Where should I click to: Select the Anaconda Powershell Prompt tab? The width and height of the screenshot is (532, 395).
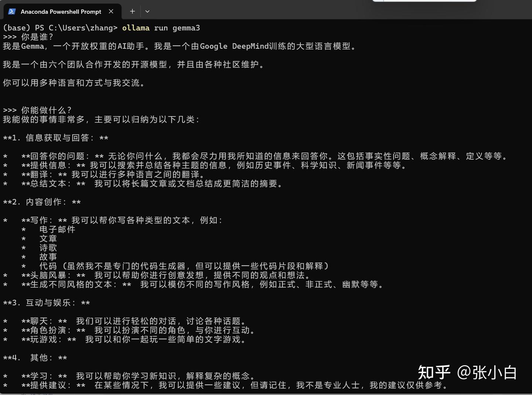61,11
